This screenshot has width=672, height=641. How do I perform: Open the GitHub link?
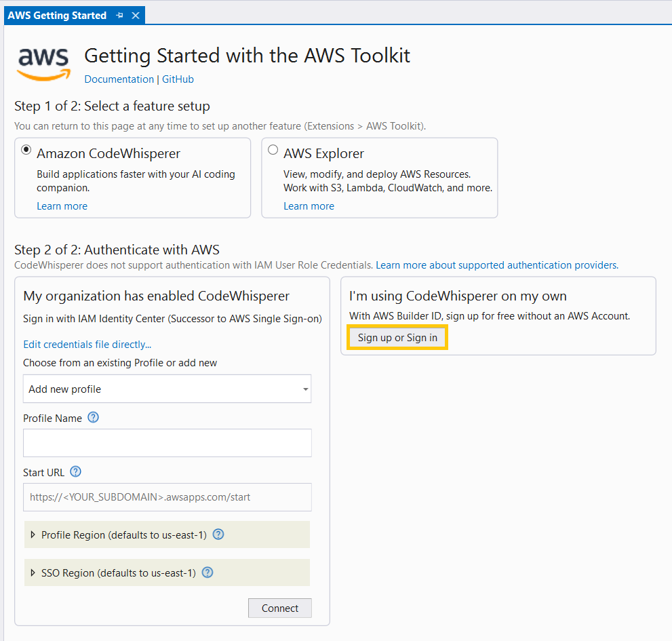tap(177, 79)
